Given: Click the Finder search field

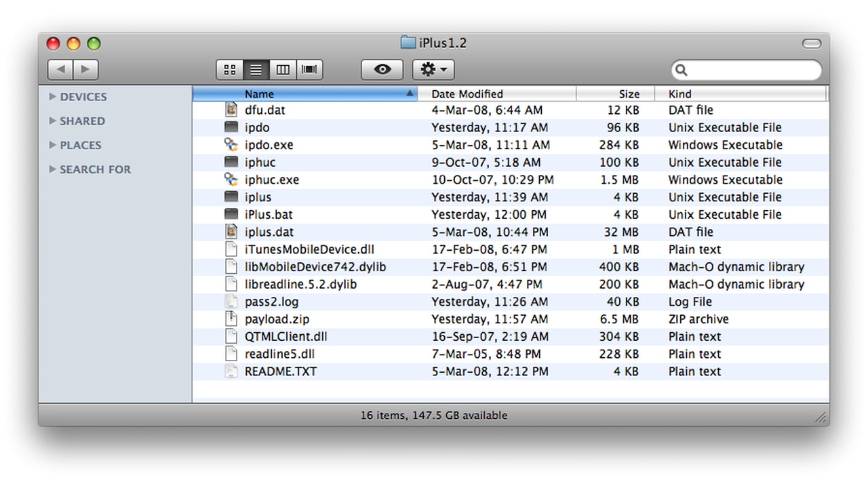Looking at the screenshot, I should coord(746,70).
